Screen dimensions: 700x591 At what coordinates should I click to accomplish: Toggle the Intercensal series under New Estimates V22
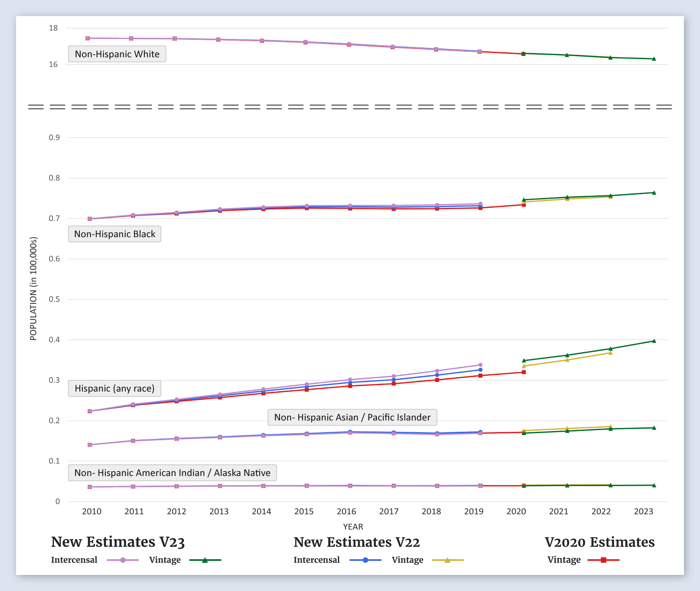[x=317, y=560]
